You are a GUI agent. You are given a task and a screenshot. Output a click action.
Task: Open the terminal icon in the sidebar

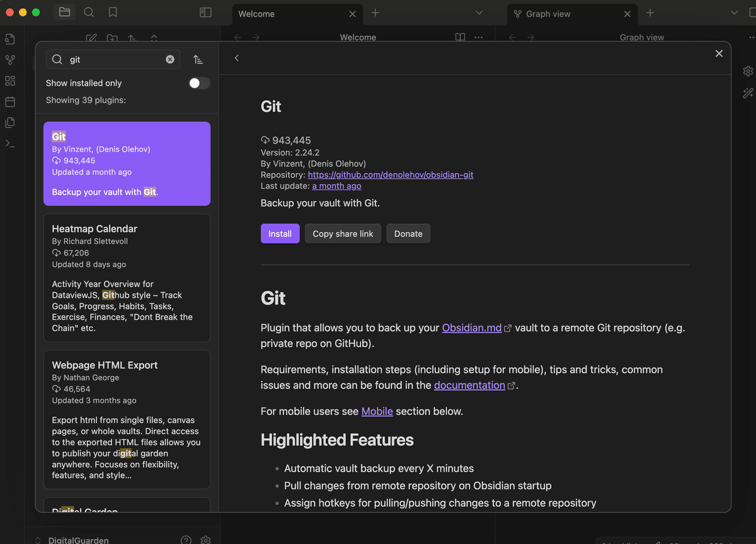[9, 143]
